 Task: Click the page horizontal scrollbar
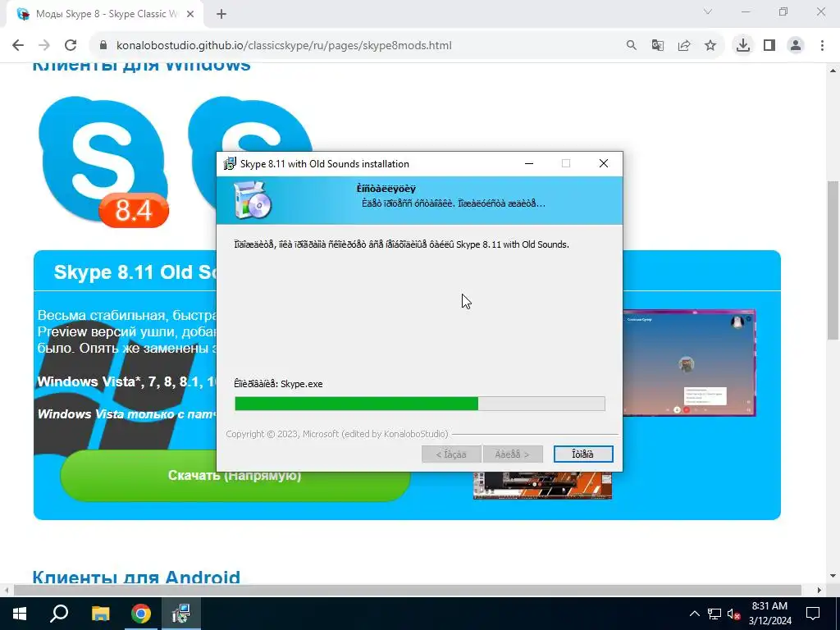(408, 590)
